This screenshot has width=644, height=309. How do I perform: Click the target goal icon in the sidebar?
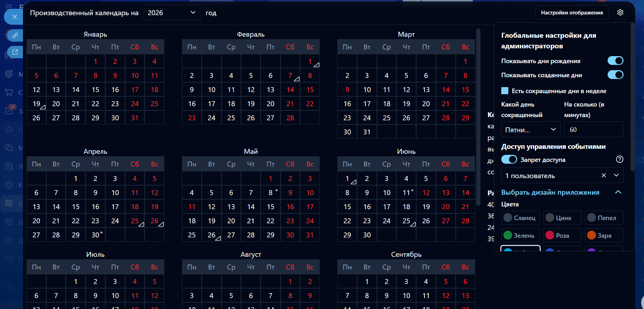point(9,74)
